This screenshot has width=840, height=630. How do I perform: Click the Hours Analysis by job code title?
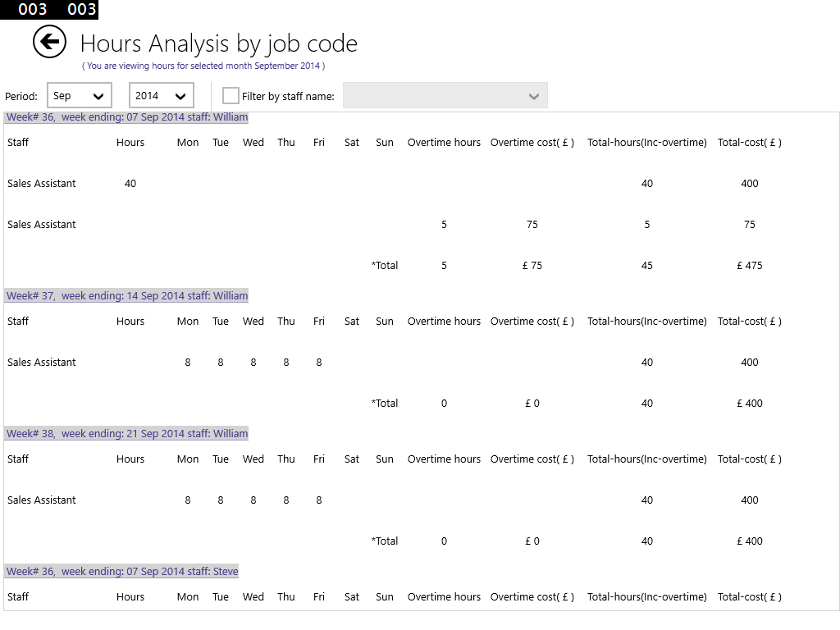point(219,43)
